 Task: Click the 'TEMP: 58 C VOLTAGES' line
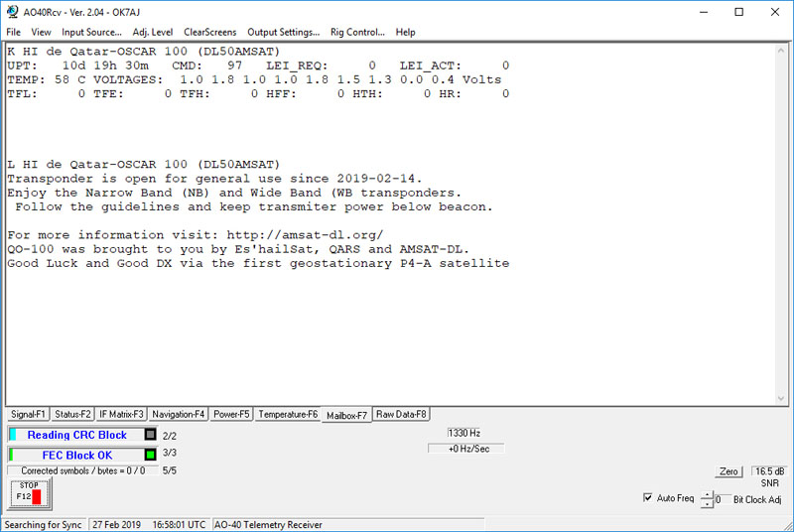tap(254, 79)
